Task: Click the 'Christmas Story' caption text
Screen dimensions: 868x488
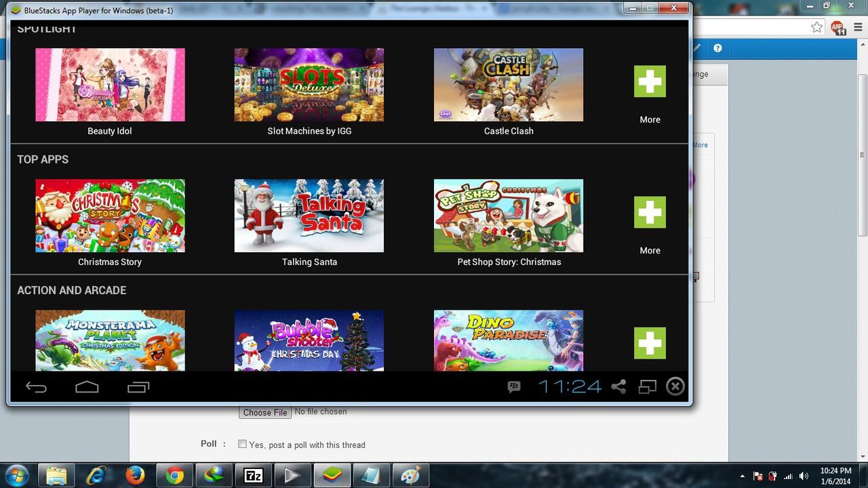Action: coord(110,262)
